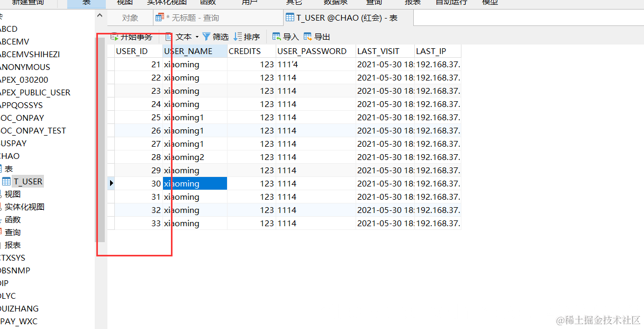Screen dimensions: 644x329
Task: Click the LAST_VISIT cell in row 32
Action: (385, 210)
